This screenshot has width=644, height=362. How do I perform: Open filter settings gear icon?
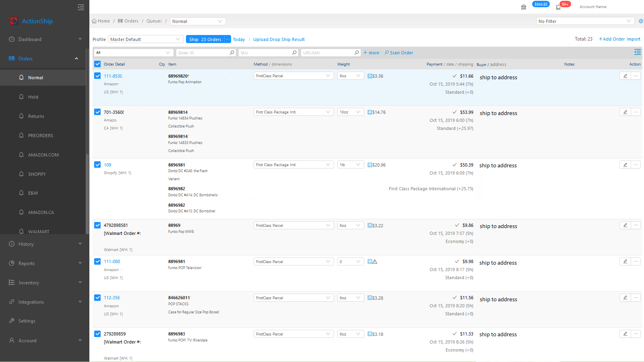pyautogui.click(x=641, y=21)
